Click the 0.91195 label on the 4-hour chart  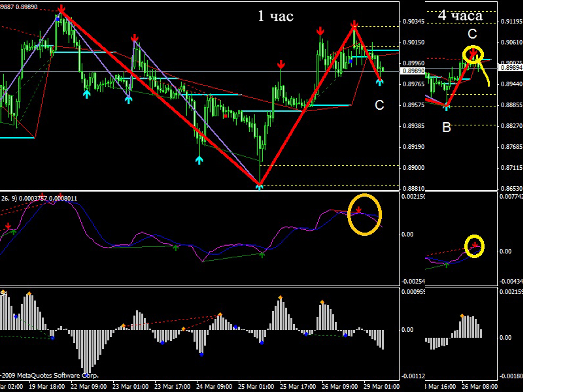pos(511,22)
